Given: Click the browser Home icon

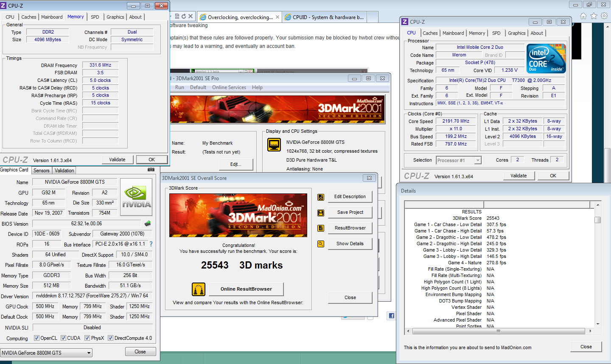Looking at the screenshot, I should point(583,16).
